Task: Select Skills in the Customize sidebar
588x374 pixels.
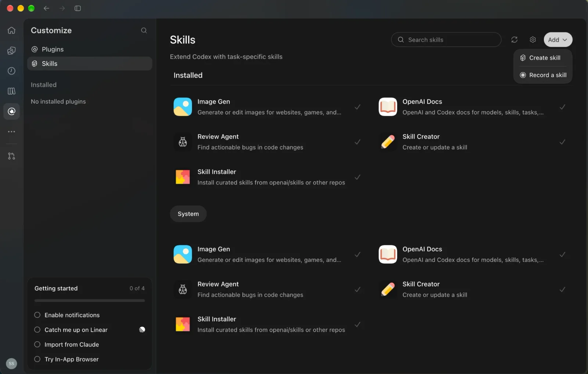Action: click(90, 64)
